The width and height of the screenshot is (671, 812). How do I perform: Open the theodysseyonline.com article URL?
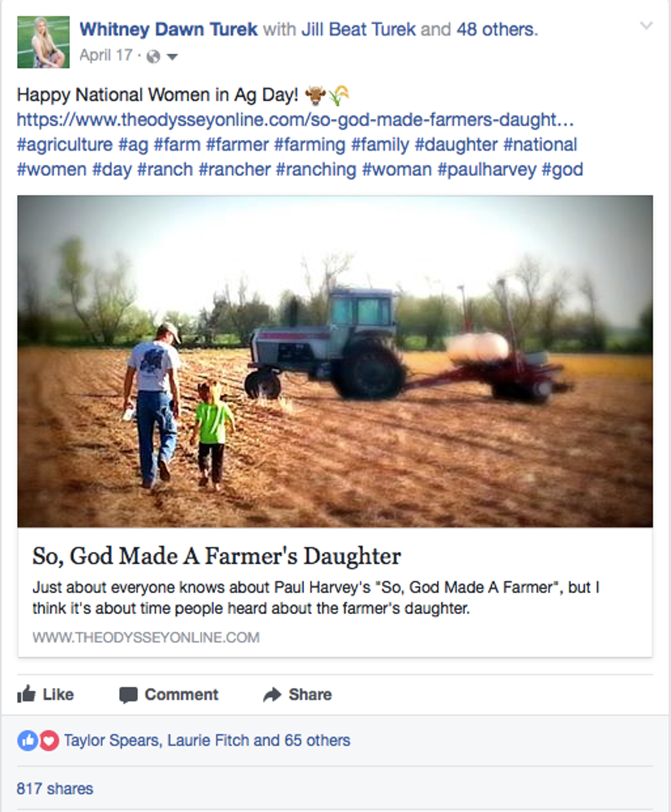click(x=295, y=120)
